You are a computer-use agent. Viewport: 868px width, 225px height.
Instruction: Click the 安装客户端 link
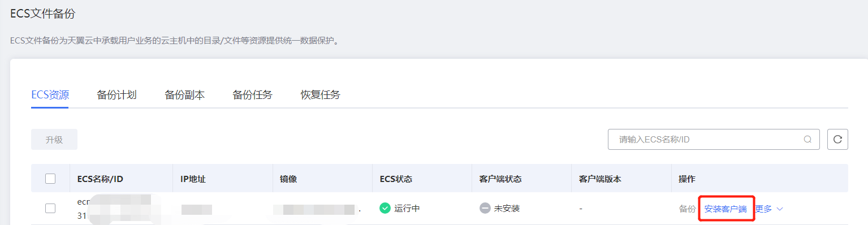[x=726, y=209]
